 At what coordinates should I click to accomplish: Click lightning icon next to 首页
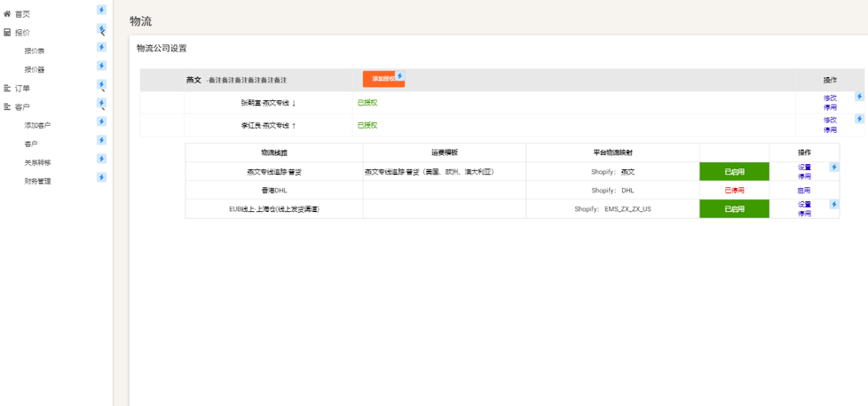point(101,11)
